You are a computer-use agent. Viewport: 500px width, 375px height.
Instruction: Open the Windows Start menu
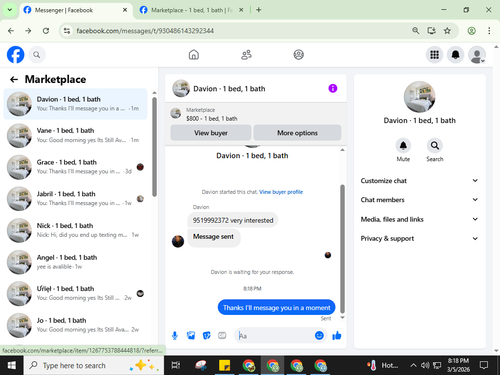12,365
